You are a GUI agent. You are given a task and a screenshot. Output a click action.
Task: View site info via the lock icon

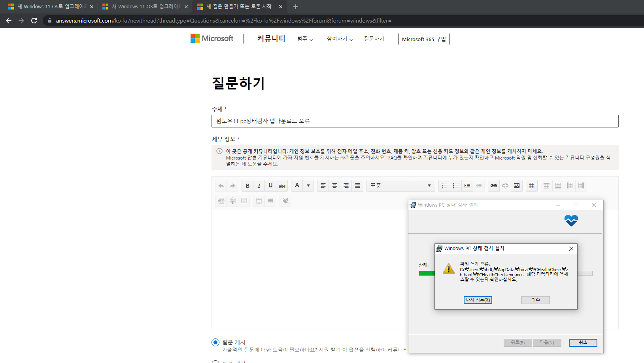(49, 21)
